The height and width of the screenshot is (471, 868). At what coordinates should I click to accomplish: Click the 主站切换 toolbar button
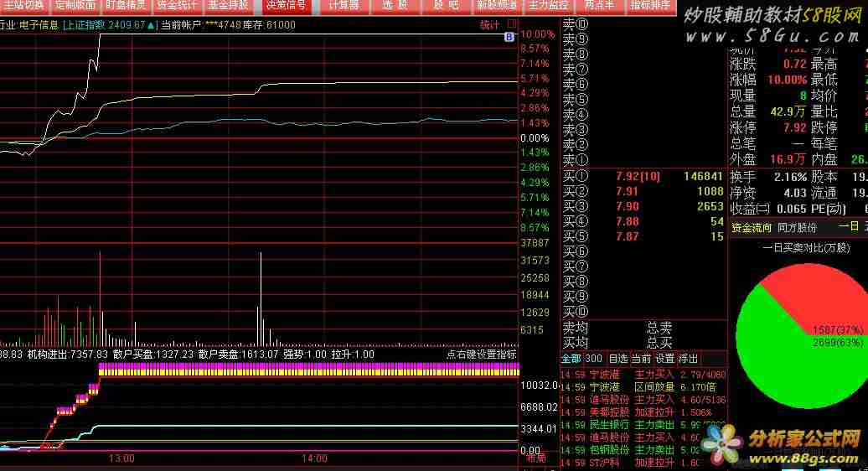[23, 5]
